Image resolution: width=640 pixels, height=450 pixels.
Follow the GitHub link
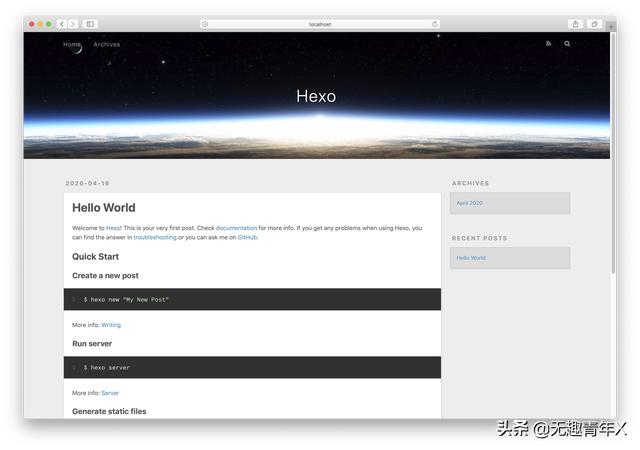(x=247, y=237)
